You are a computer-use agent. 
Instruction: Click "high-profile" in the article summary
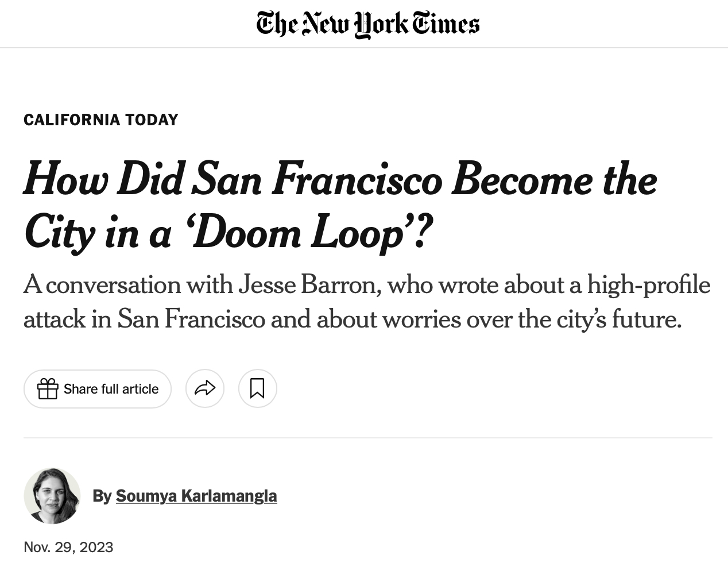point(648,284)
